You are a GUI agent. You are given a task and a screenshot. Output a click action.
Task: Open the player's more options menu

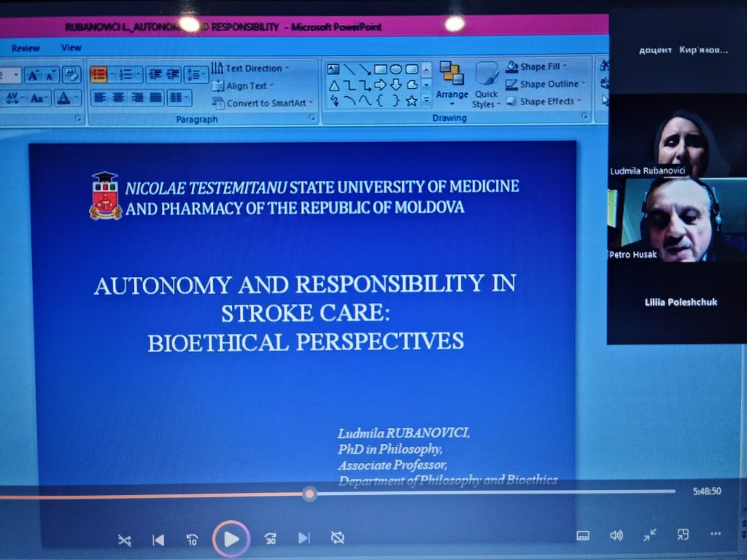point(715,534)
